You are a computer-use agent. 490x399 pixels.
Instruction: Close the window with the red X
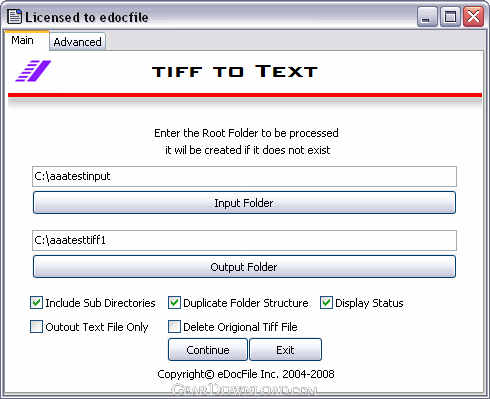(x=473, y=17)
